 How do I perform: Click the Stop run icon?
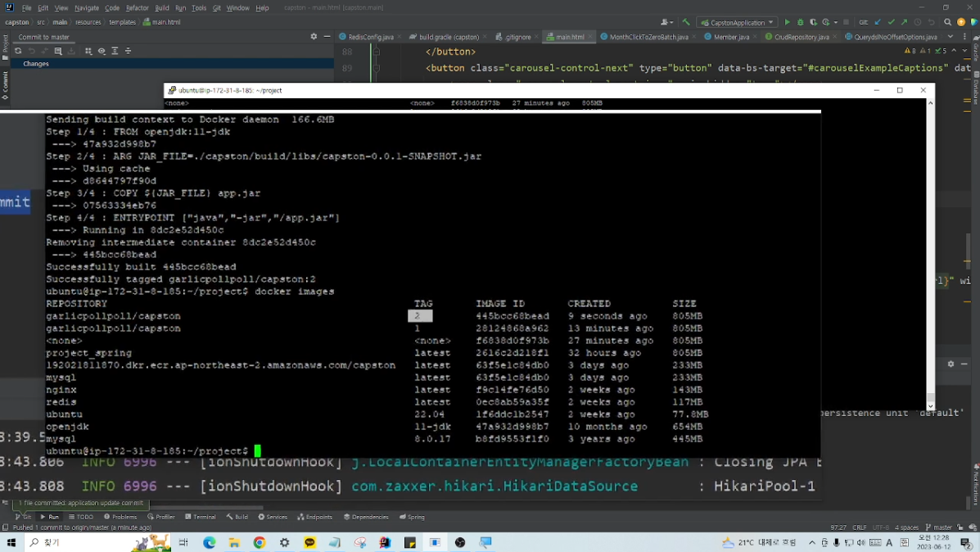[847, 22]
